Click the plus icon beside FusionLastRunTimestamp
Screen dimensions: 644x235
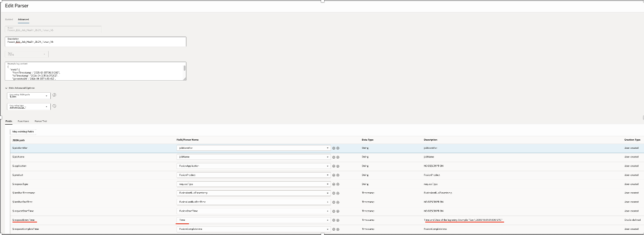click(x=334, y=193)
